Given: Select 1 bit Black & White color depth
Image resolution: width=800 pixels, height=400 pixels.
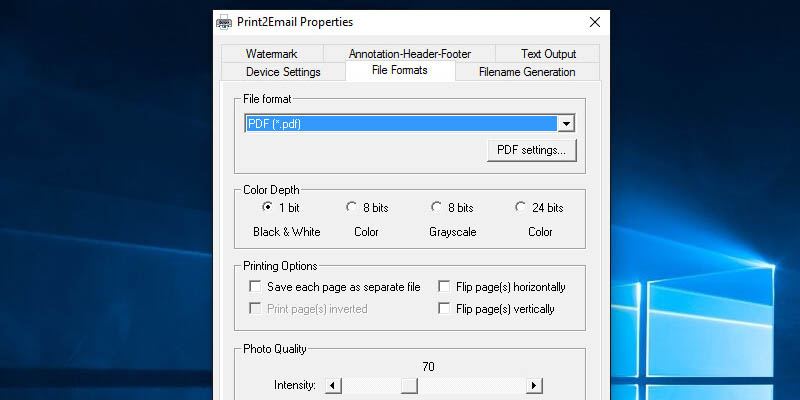Looking at the screenshot, I should point(267,208).
